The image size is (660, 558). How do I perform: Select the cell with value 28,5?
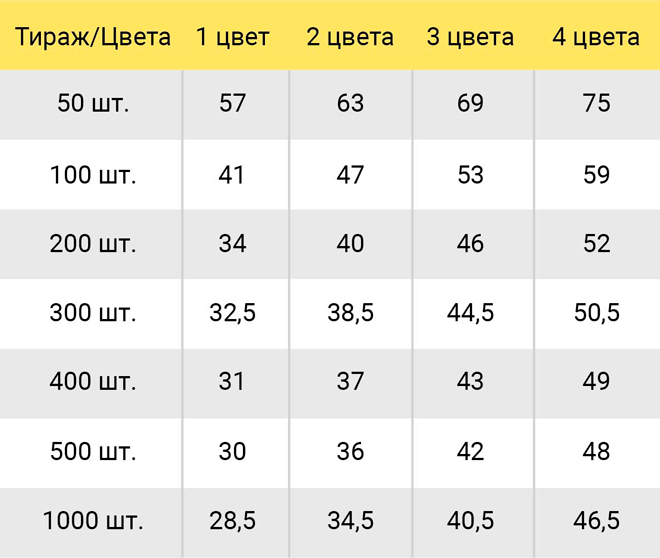tap(232, 521)
